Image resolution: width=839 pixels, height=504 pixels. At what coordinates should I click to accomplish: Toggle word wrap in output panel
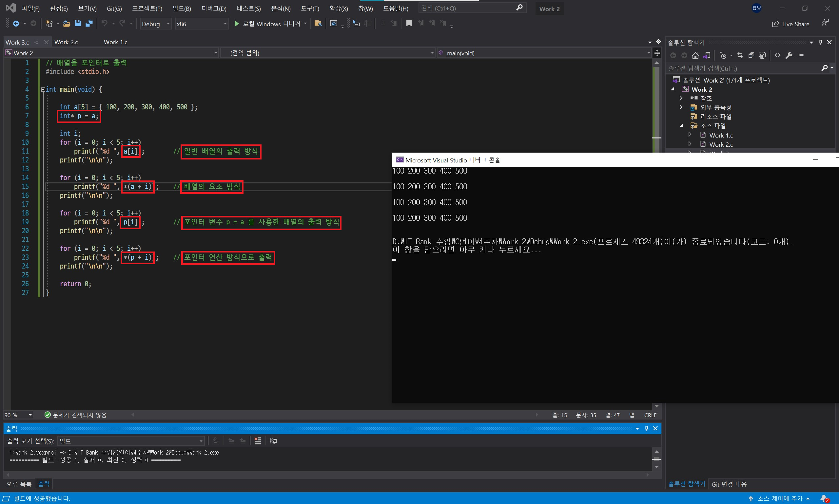click(x=273, y=441)
